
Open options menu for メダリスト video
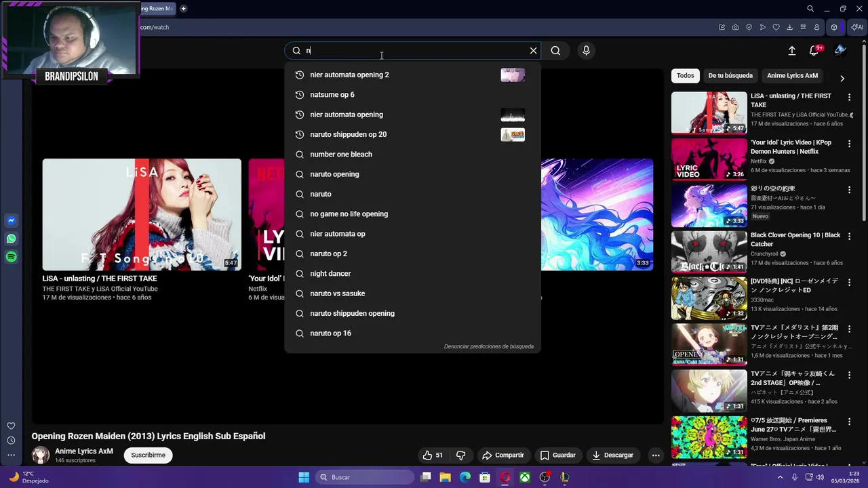(849, 329)
